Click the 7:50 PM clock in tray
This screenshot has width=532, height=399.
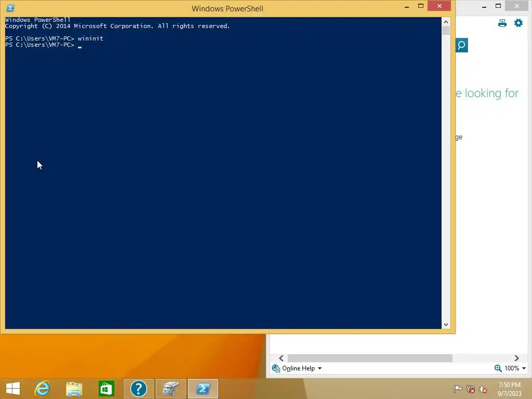509,385
